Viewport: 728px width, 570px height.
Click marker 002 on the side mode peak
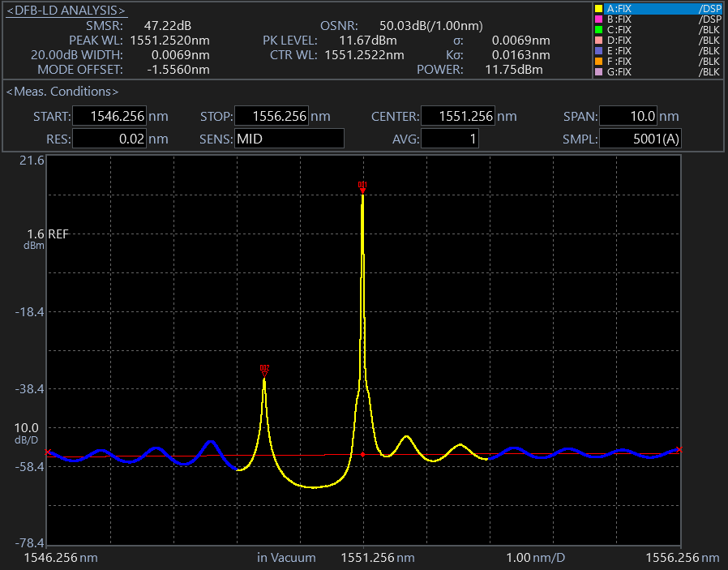click(x=264, y=369)
